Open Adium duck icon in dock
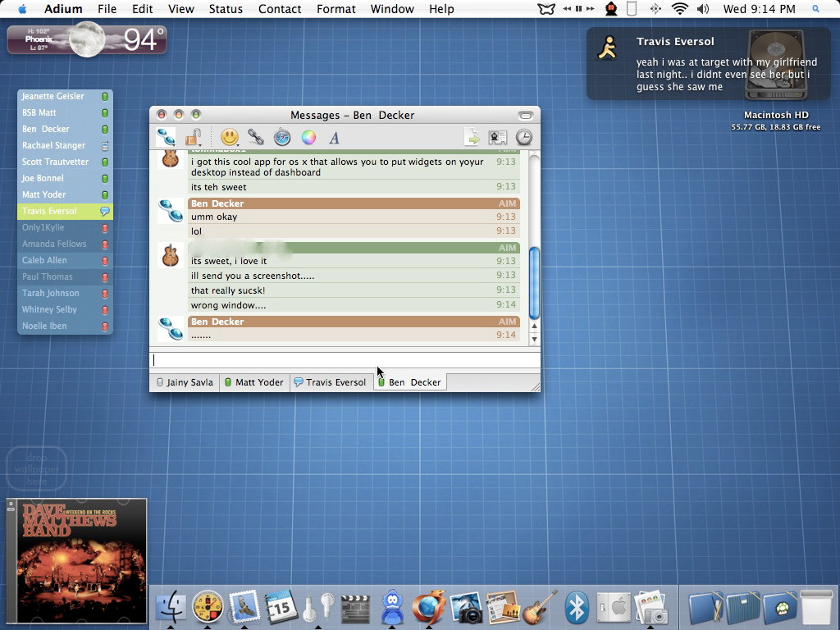The width and height of the screenshot is (840, 630). pos(392,607)
